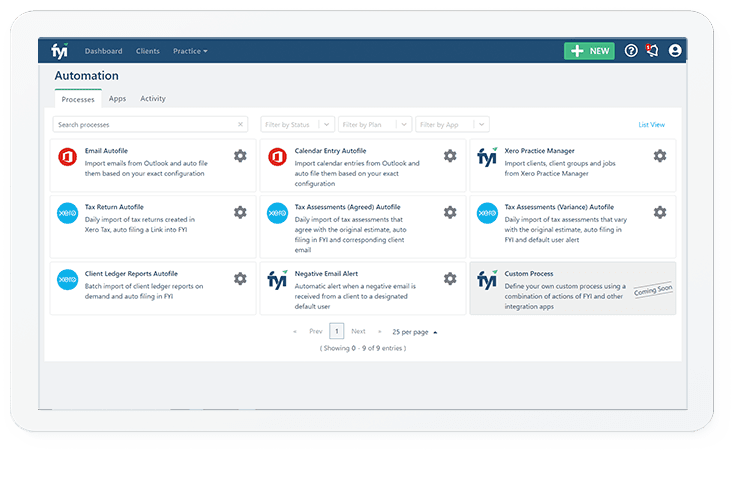
Task: Open gear for Tax Assessments (Variance) Autofile
Action: pyautogui.click(x=660, y=212)
